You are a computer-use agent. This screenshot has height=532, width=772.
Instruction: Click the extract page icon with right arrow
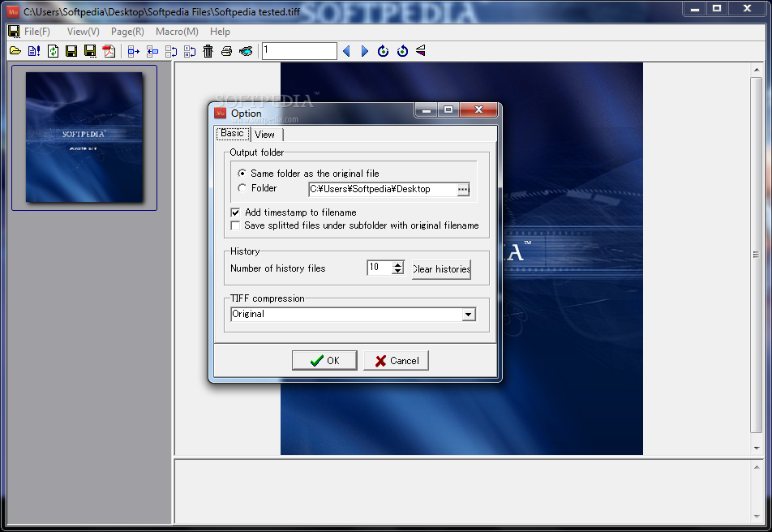pyautogui.click(x=134, y=51)
